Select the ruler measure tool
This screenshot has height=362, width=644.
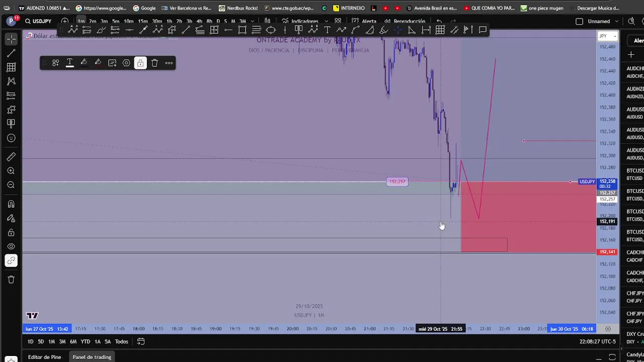coord(11,157)
